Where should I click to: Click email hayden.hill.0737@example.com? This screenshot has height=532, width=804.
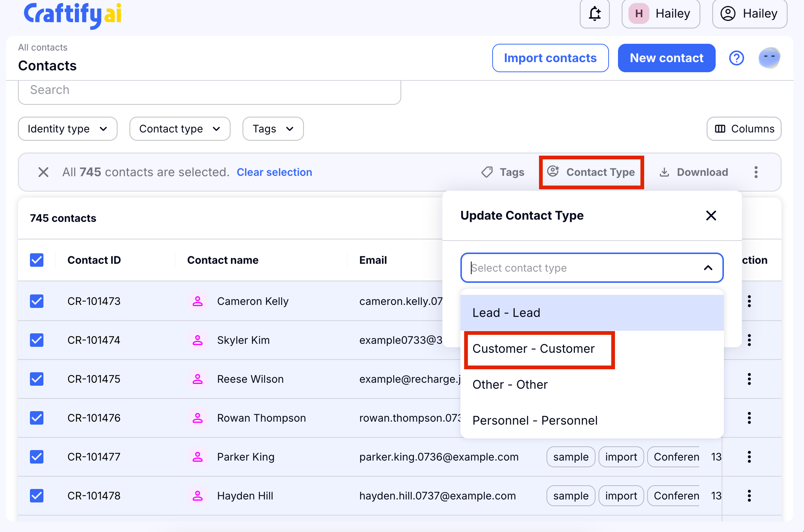(x=438, y=496)
